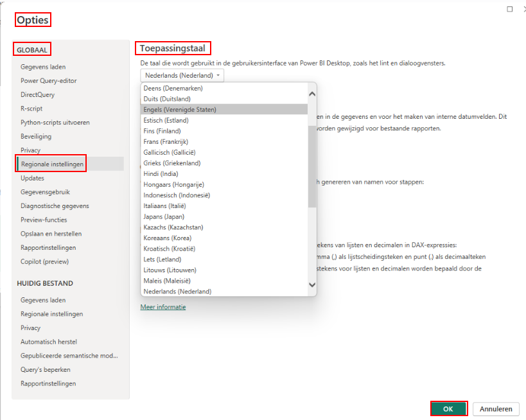Confirm with the OK button

448,409
